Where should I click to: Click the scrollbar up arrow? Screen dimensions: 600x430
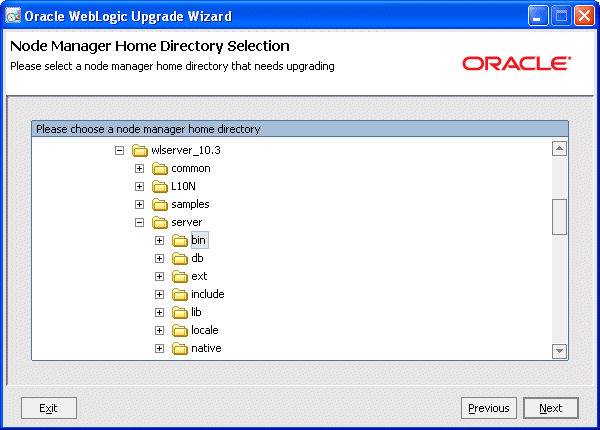[x=559, y=149]
